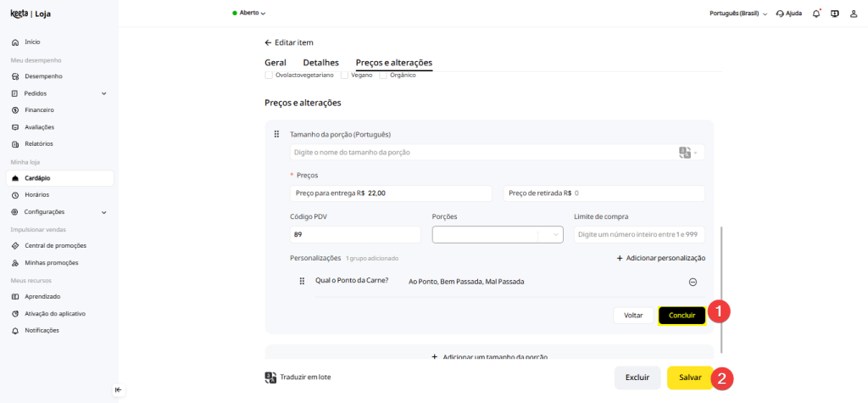Screen dimensions: 868x403
Task: Click the Código PDV input field
Action: pyautogui.click(x=355, y=235)
